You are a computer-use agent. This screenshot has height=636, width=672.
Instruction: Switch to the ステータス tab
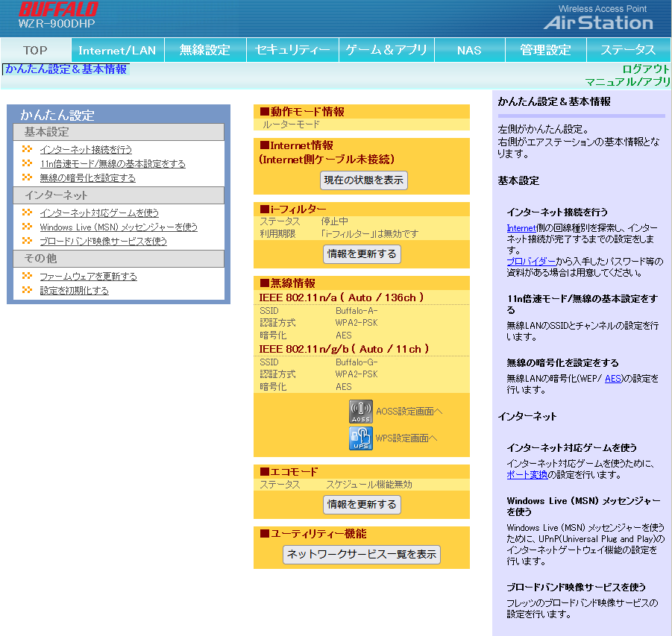click(x=628, y=49)
